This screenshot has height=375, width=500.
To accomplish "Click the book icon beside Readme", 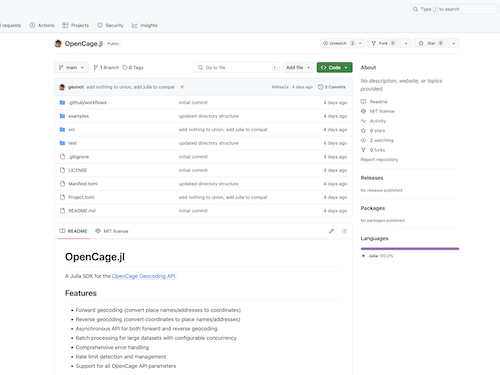I will coord(364,101).
